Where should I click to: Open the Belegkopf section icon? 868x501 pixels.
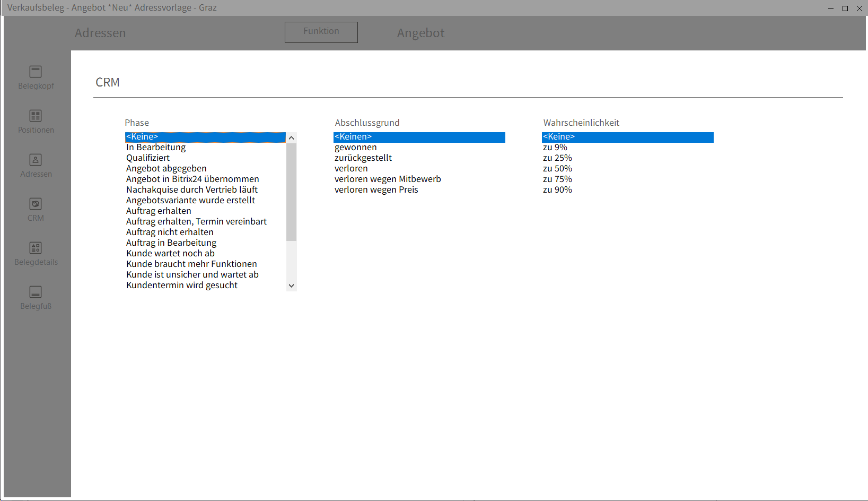coord(36,72)
